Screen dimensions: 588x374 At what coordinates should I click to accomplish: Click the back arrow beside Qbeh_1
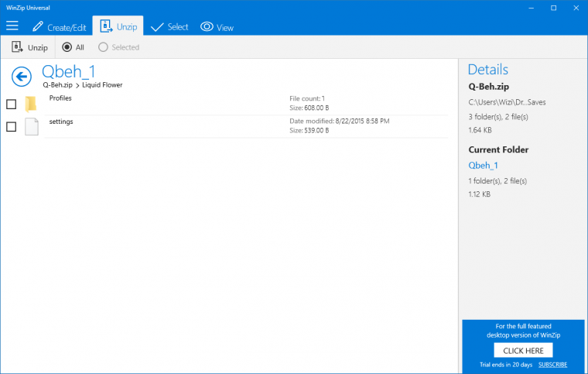tap(22, 77)
